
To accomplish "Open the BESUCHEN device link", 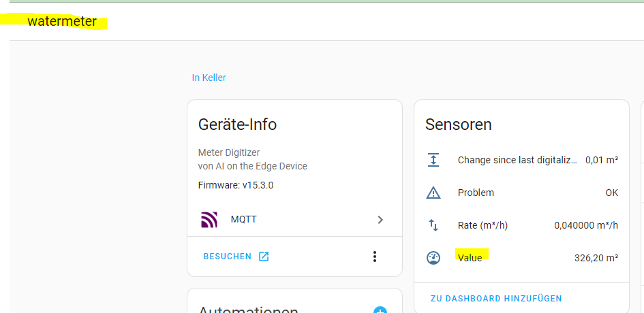I will point(228,257).
